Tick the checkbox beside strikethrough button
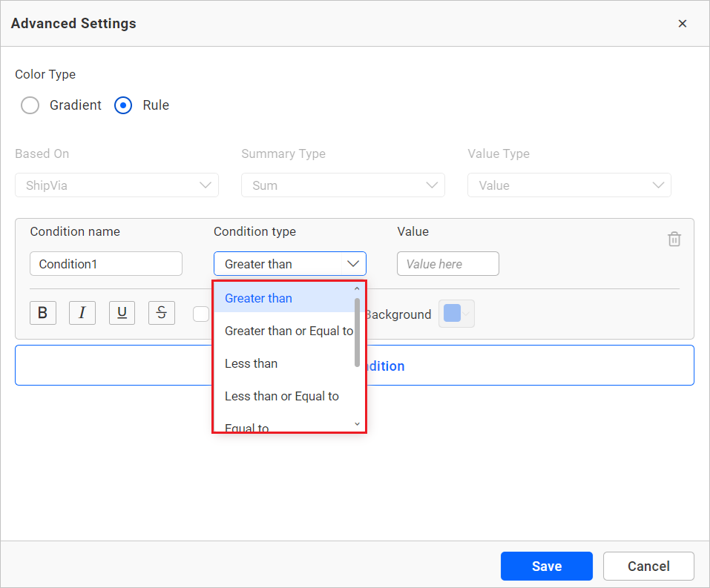Viewport: 710px width, 588px height. 200,314
